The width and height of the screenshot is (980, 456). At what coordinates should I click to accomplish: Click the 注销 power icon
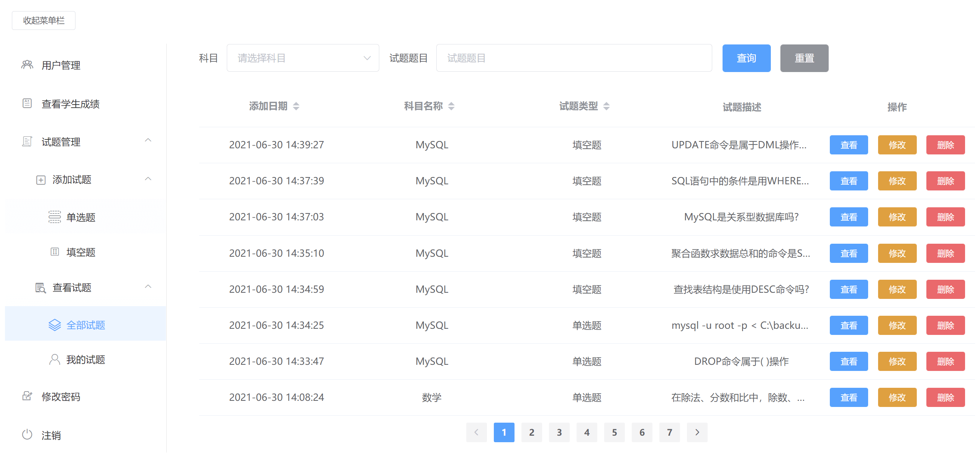27,435
